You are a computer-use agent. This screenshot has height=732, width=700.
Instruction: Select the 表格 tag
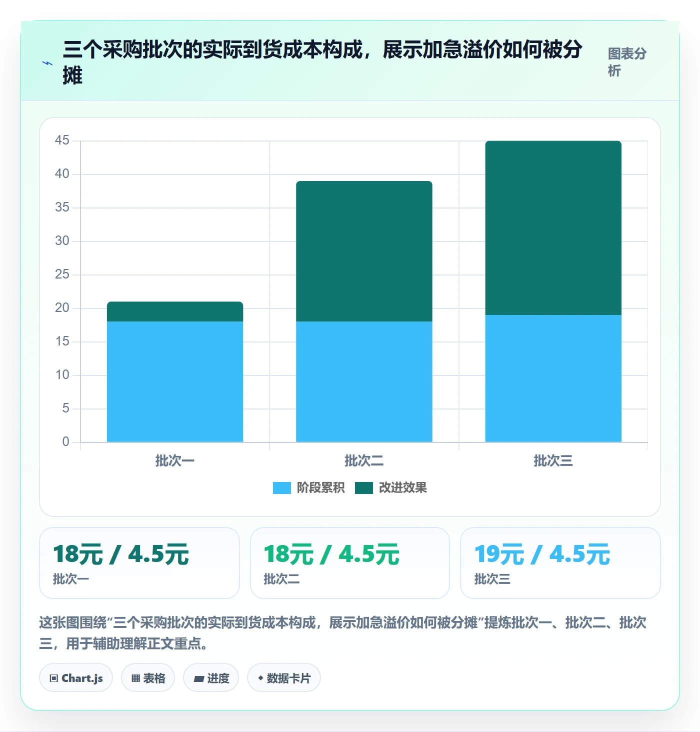pos(148,678)
